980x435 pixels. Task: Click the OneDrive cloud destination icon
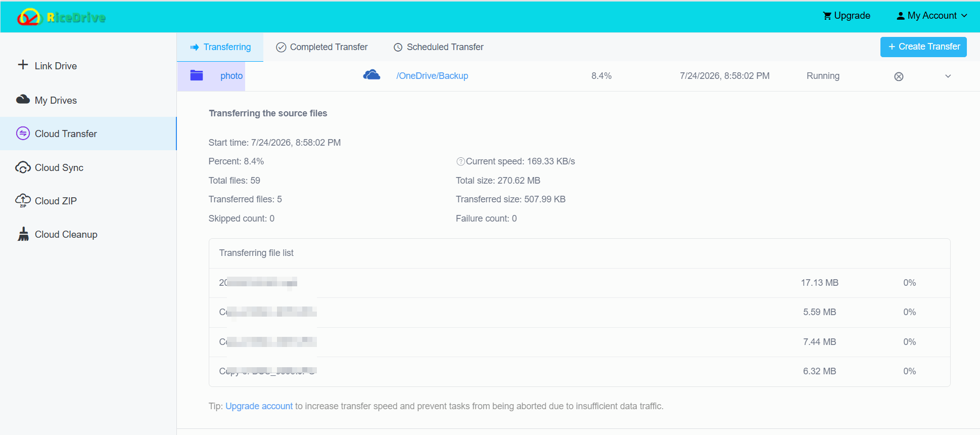(x=371, y=75)
